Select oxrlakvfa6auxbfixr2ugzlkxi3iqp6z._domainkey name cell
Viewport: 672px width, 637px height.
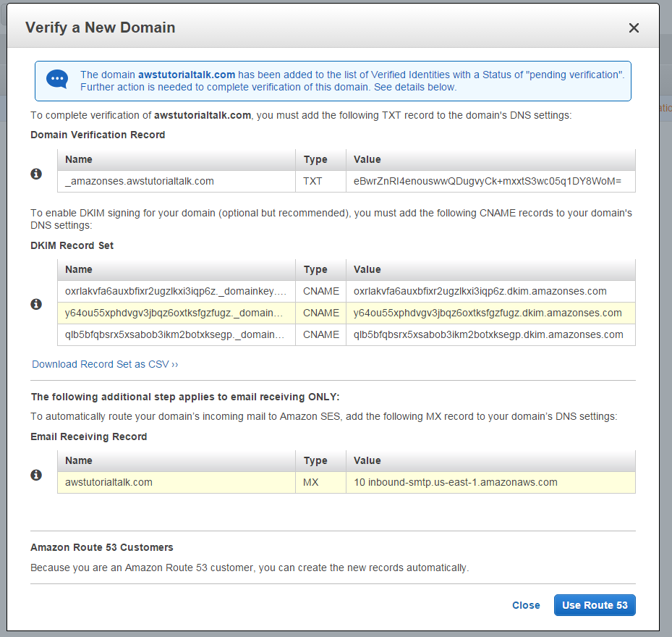(176, 291)
